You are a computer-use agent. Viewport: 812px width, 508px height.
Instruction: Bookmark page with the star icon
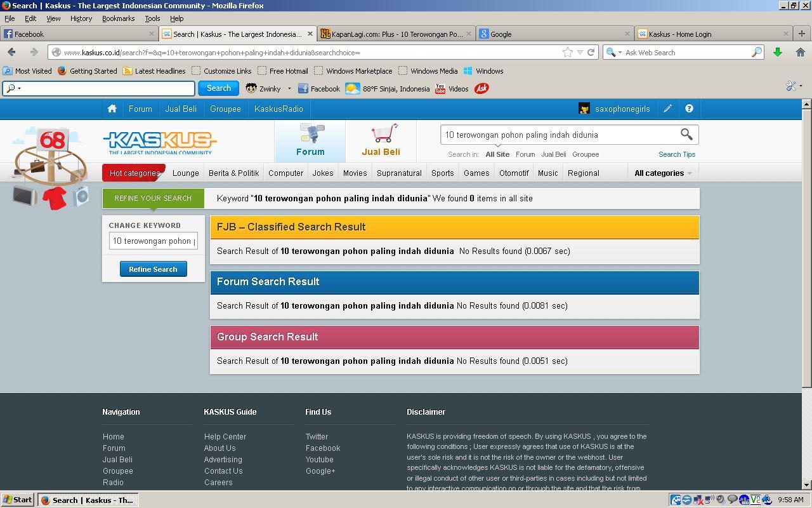[x=568, y=52]
